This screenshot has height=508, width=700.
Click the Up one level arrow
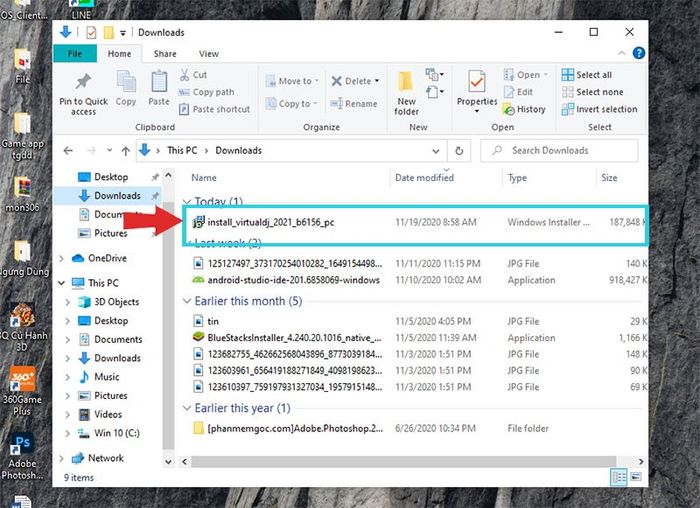click(x=125, y=151)
